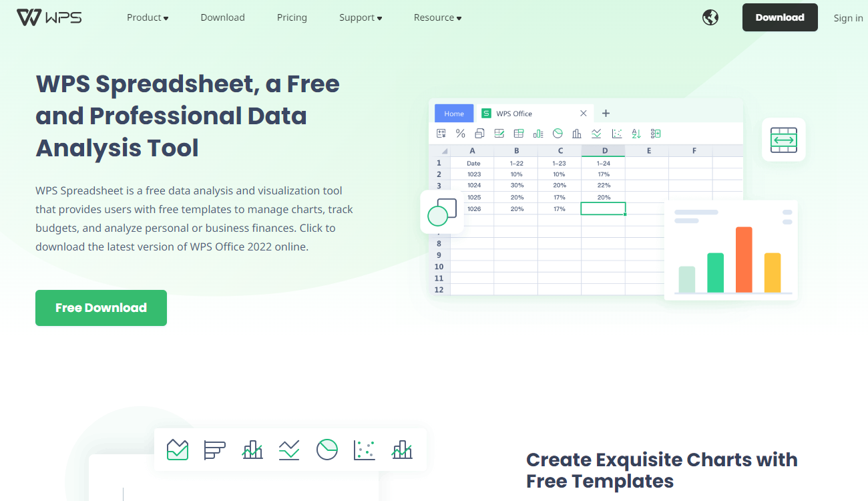
Task: Expand the Resource dropdown menu
Action: (x=437, y=17)
